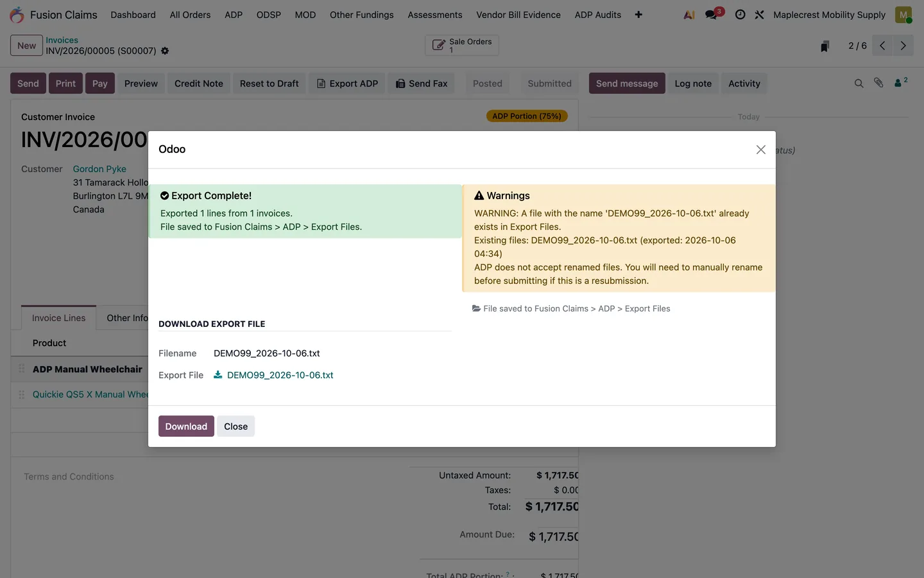Open the ADP Audits menu
The width and height of the screenshot is (924, 578).
pyautogui.click(x=598, y=15)
